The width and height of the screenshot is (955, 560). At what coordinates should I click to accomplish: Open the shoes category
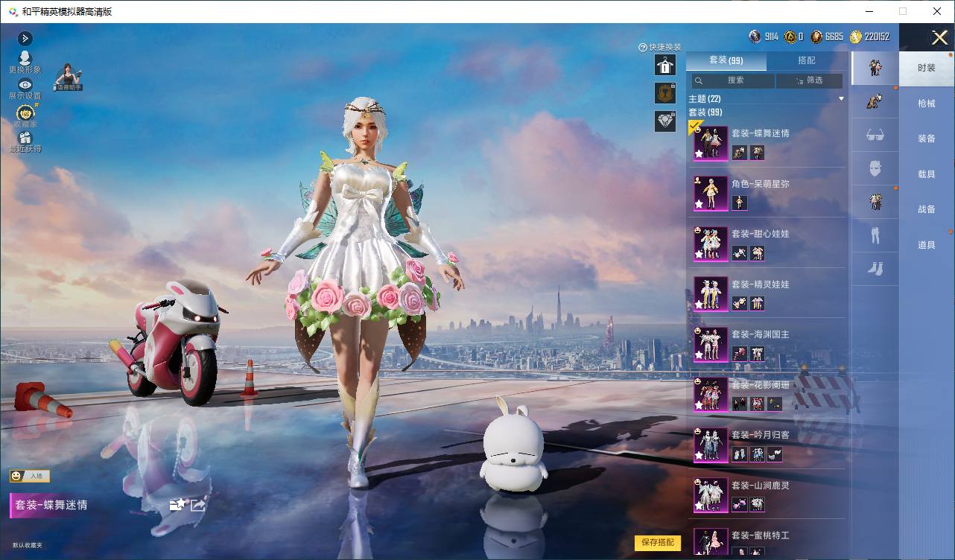pos(875,268)
